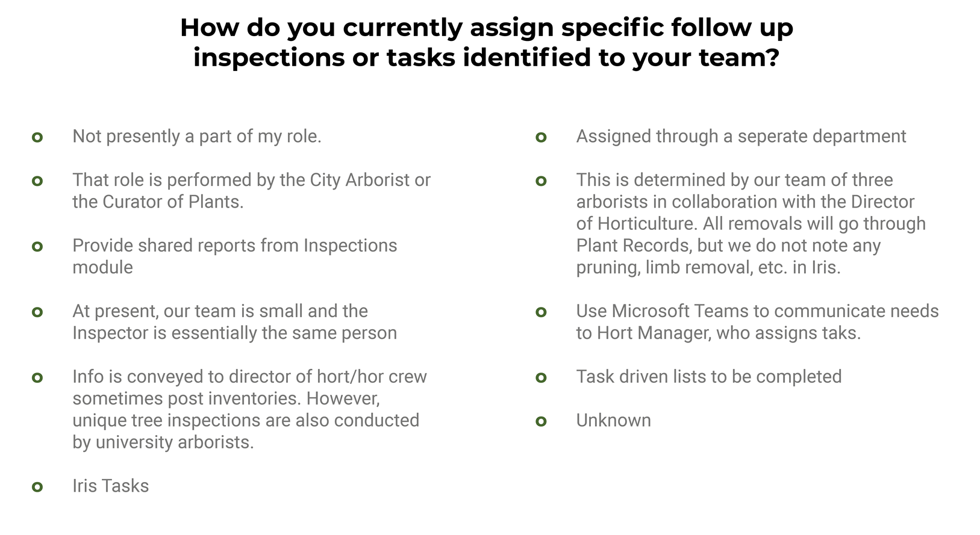Click the bullet next to 'Task driven lists to be completed'
The width and height of the screenshot is (980, 535).
[541, 377]
